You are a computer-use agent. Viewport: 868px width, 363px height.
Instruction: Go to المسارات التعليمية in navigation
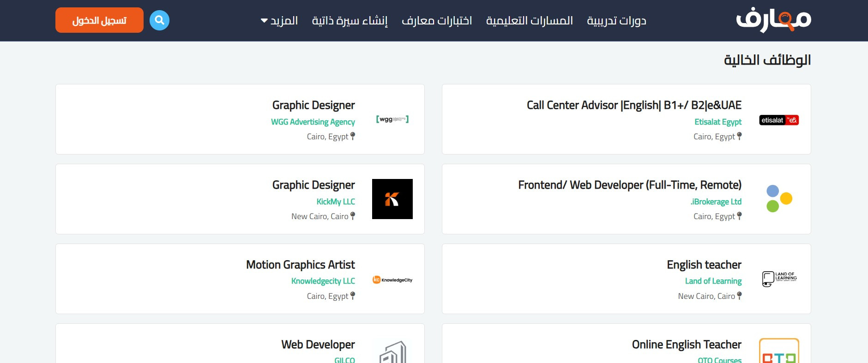click(x=529, y=21)
